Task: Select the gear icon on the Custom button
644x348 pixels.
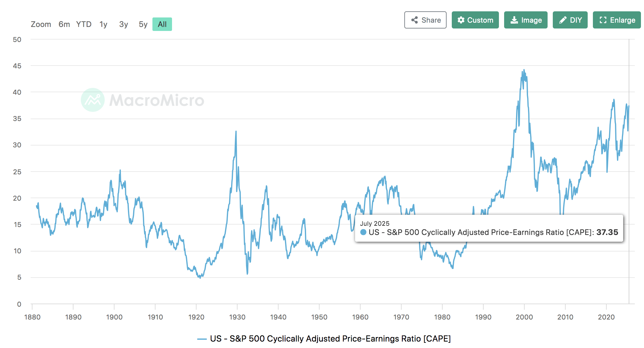Action: tap(461, 20)
